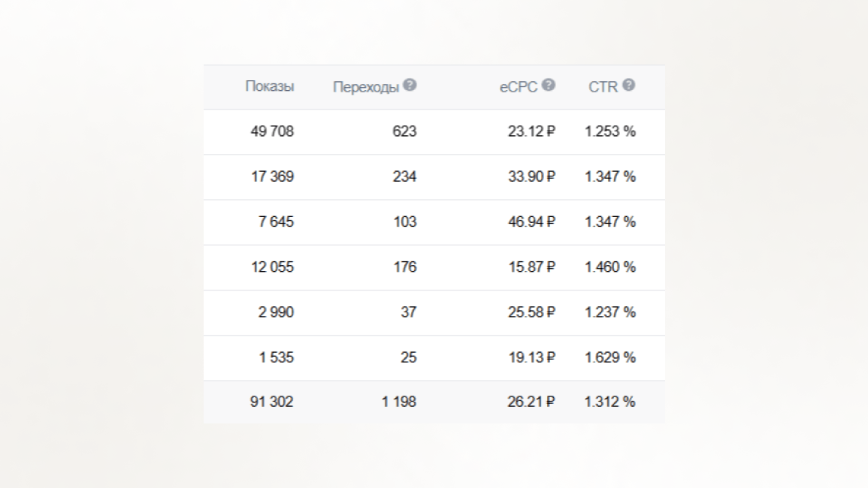The width and height of the screenshot is (868, 488).
Task: Select the 176 clicks cell
Action: [404, 267]
